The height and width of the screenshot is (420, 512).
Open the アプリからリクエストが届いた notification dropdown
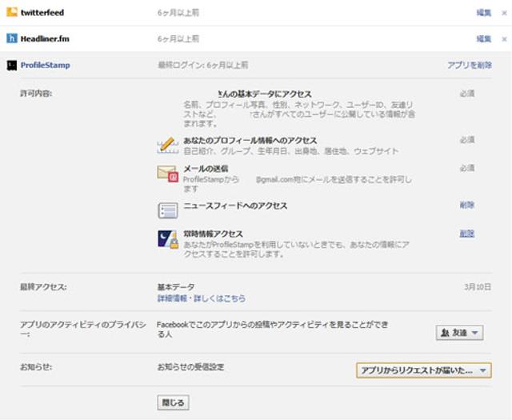(x=423, y=370)
